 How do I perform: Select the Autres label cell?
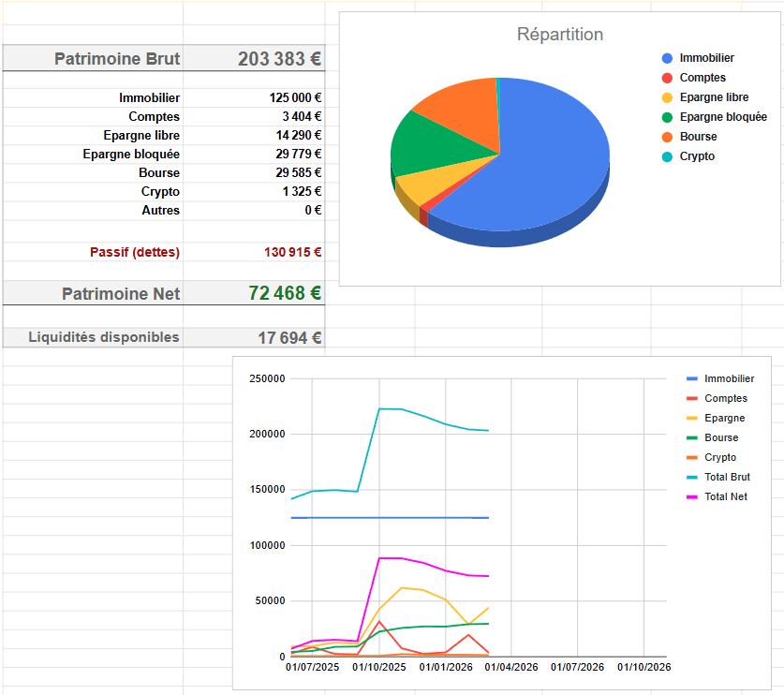(160, 211)
